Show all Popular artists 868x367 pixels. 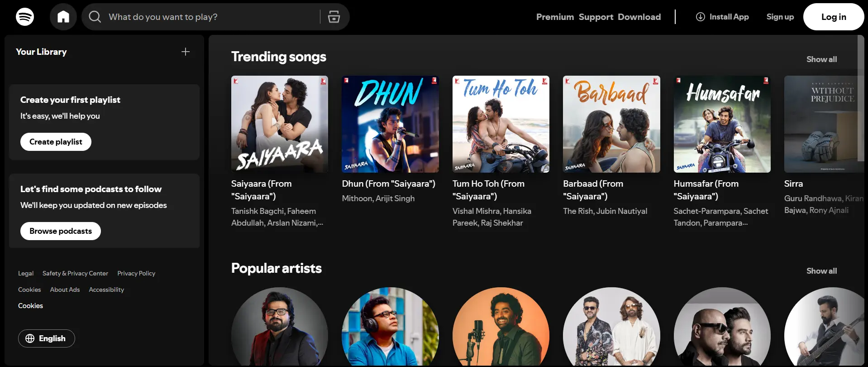coord(821,271)
